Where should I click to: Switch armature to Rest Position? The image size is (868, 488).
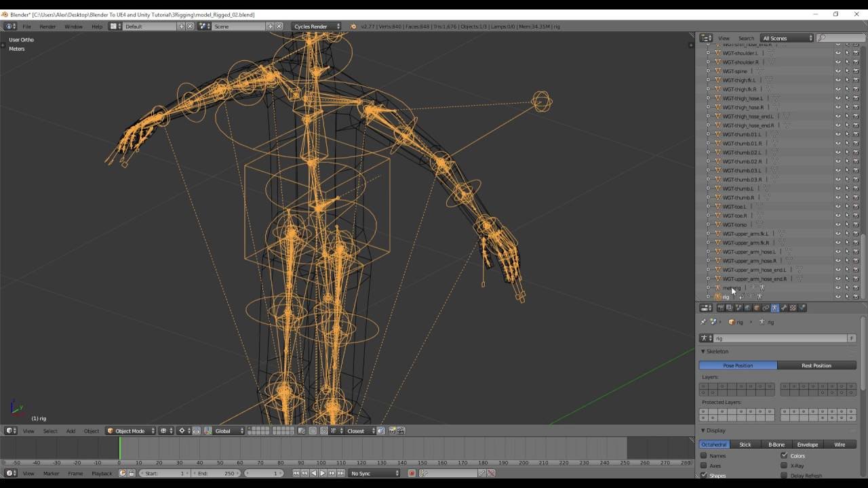pyautogui.click(x=816, y=365)
